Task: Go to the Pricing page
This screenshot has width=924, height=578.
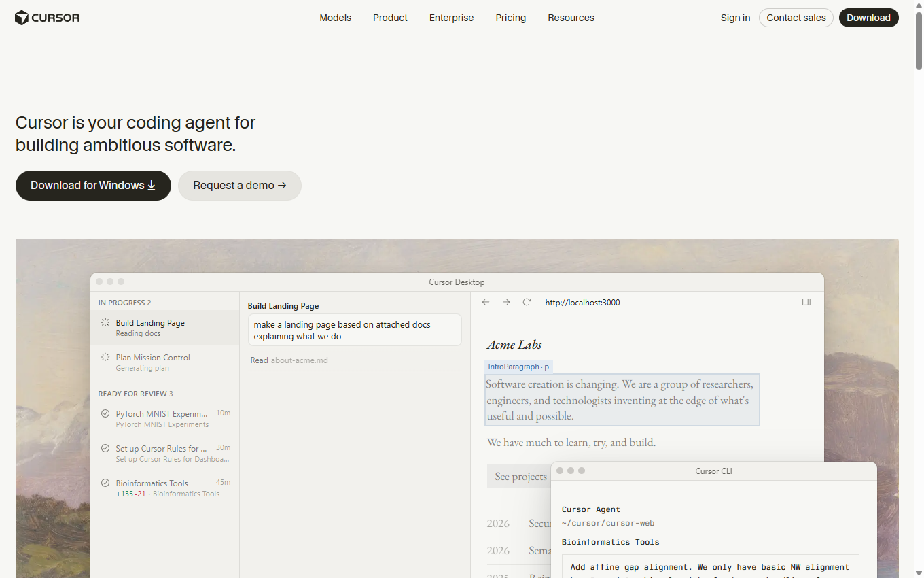Action: [511, 18]
